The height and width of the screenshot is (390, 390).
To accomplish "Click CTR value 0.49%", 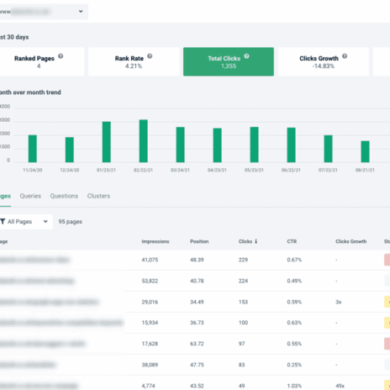I will 294,281.
